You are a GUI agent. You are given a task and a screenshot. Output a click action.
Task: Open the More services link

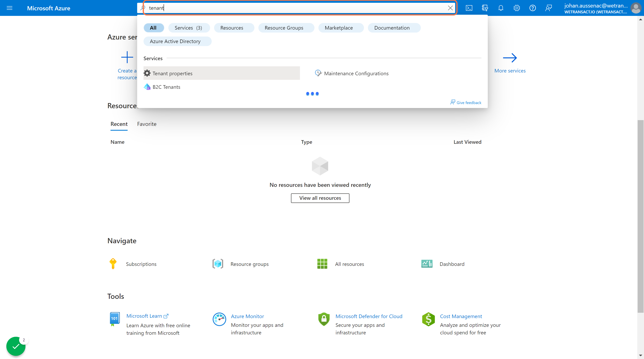click(x=510, y=71)
